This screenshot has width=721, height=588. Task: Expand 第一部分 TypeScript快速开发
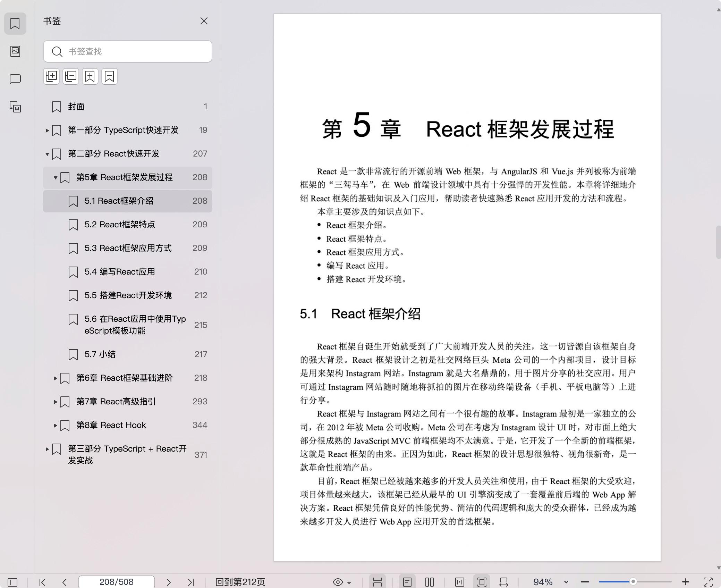click(x=47, y=131)
